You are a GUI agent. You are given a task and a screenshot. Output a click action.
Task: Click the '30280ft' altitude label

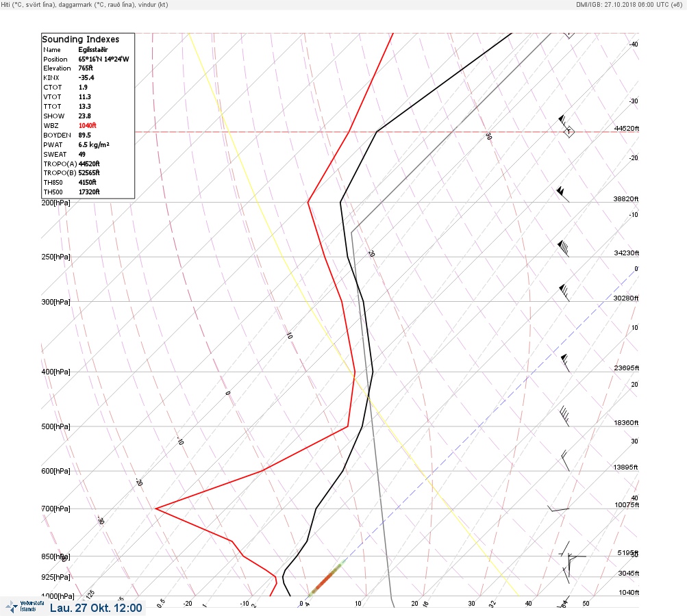click(625, 298)
